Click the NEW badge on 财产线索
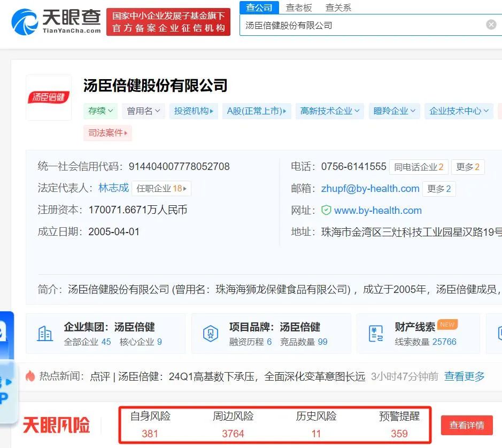Screen dimensions: 502x448 (x=447, y=325)
